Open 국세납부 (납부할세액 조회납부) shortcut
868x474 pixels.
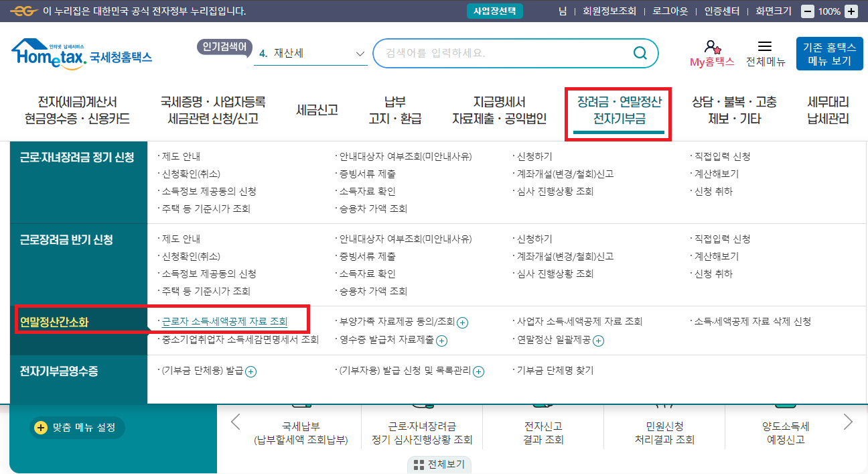pos(301,433)
